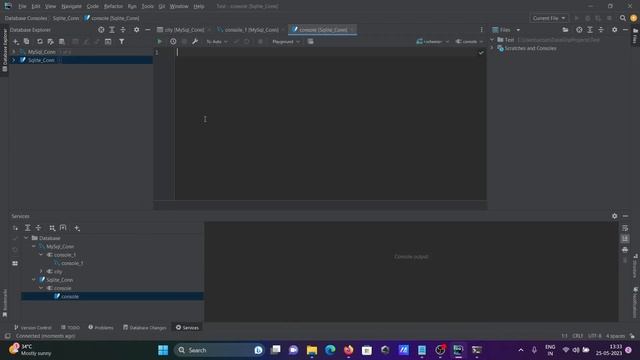Select opened file target icon in Database Explorer

click(x=101, y=30)
